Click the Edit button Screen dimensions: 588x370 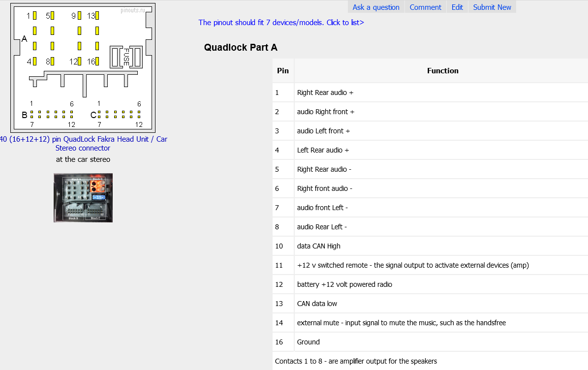point(457,7)
